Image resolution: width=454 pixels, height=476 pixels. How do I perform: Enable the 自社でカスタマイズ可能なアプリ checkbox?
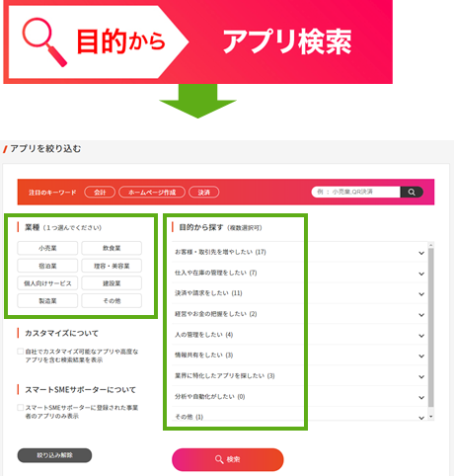(x=21, y=352)
